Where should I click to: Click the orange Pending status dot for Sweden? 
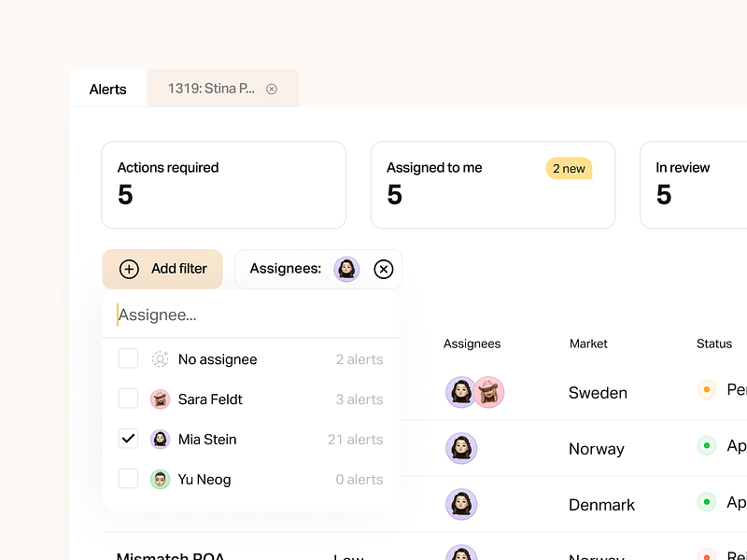[x=707, y=389]
